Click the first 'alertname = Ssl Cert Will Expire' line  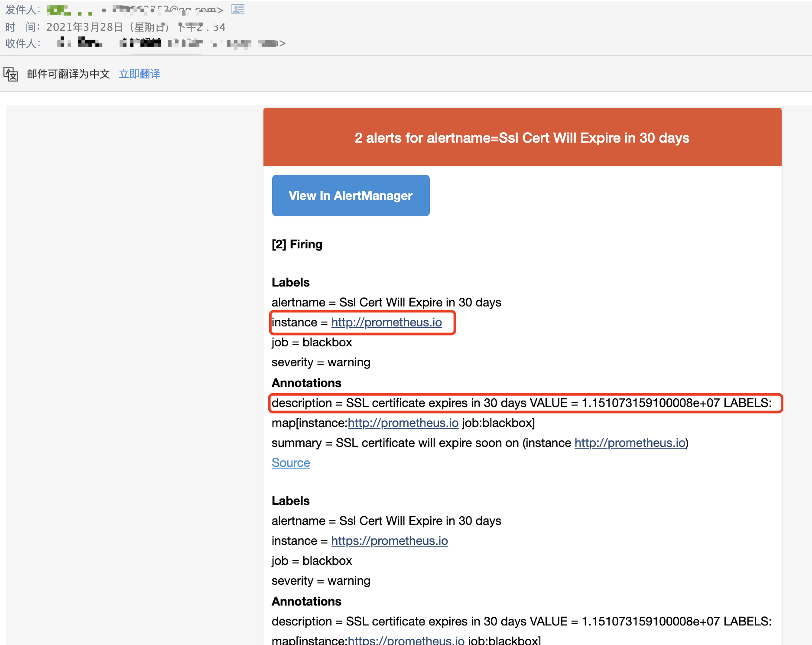pos(386,303)
